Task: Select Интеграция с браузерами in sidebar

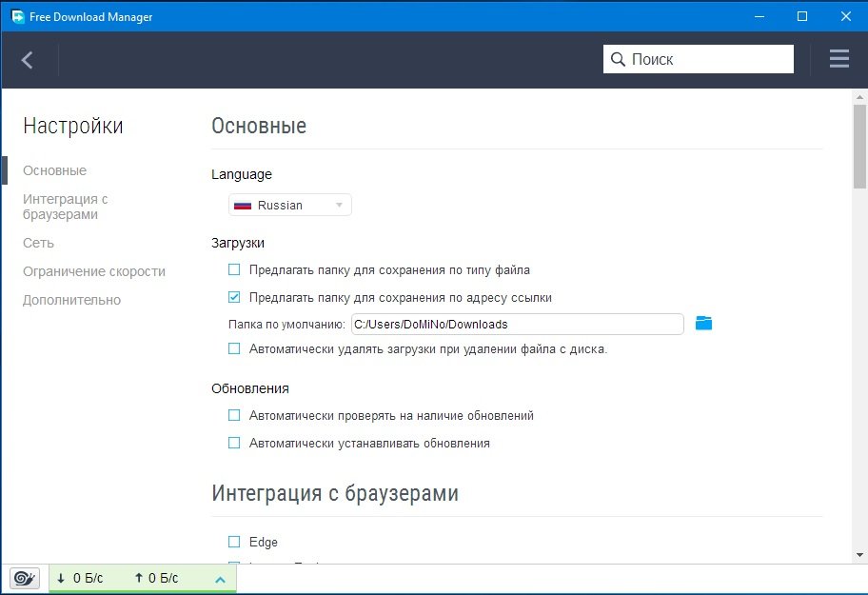Action: (x=66, y=207)
